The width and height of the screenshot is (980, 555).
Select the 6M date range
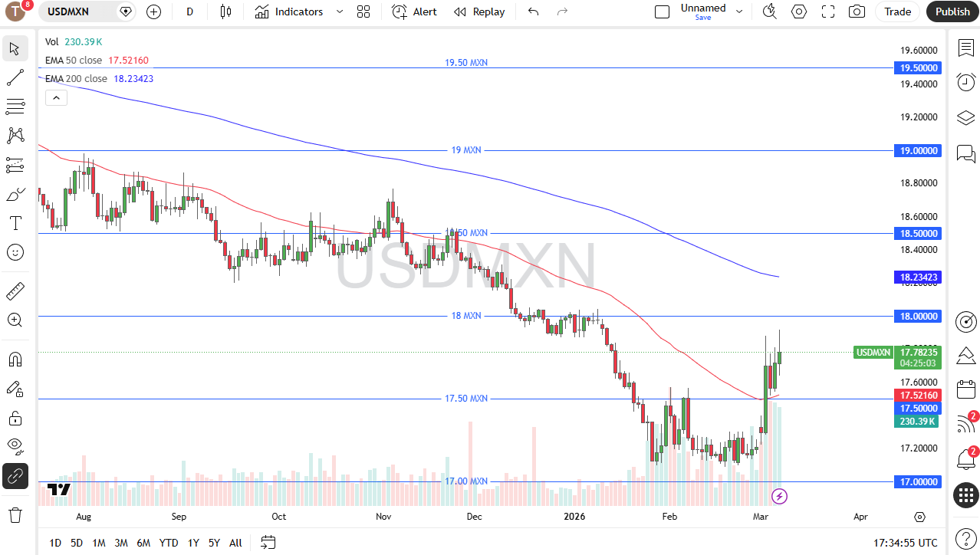(143, 543)
